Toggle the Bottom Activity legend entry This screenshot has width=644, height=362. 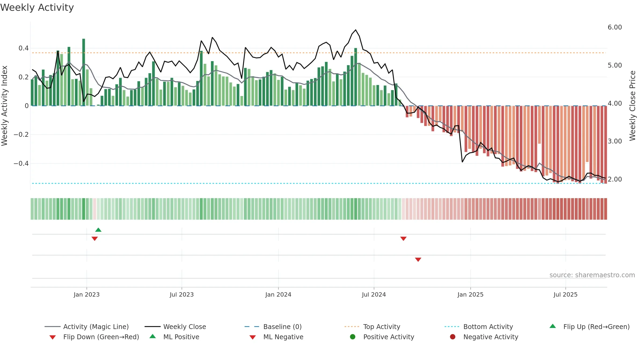tap(479, 327)
